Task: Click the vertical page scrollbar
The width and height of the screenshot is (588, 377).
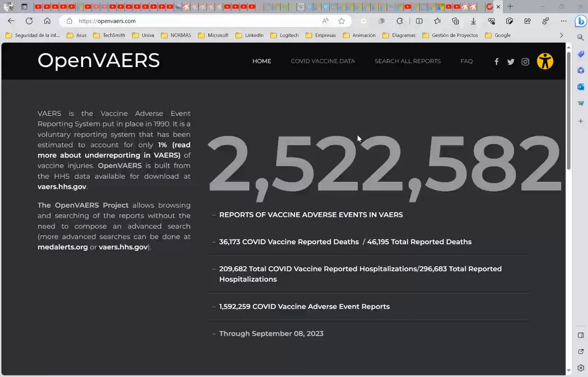Action: click(x=569, y=110)
